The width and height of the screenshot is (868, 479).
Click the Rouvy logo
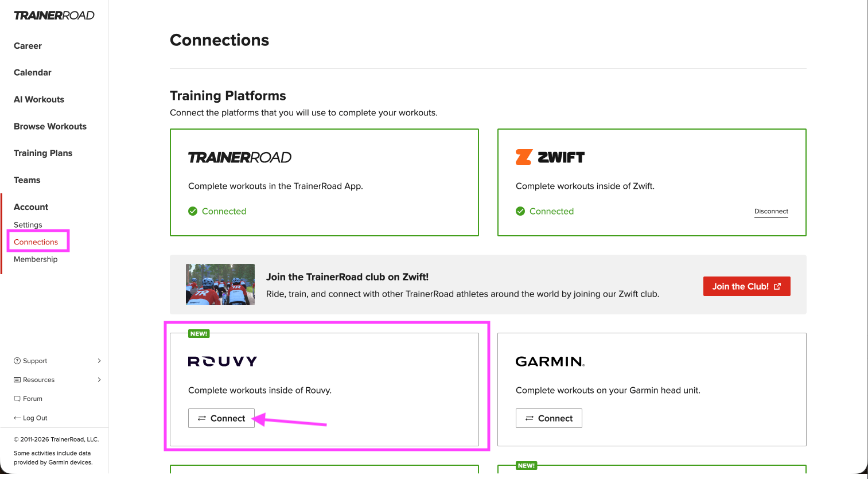(x=223, y=361)
